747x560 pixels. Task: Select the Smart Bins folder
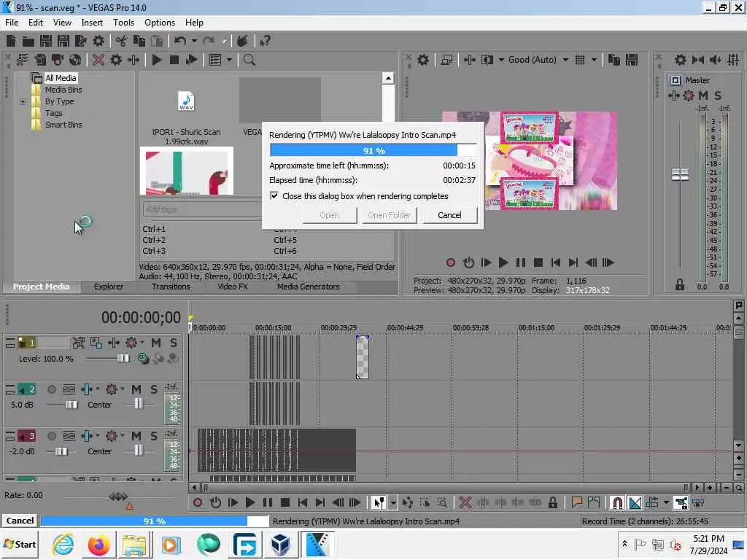pyautogui.click(x=63, y=125)
